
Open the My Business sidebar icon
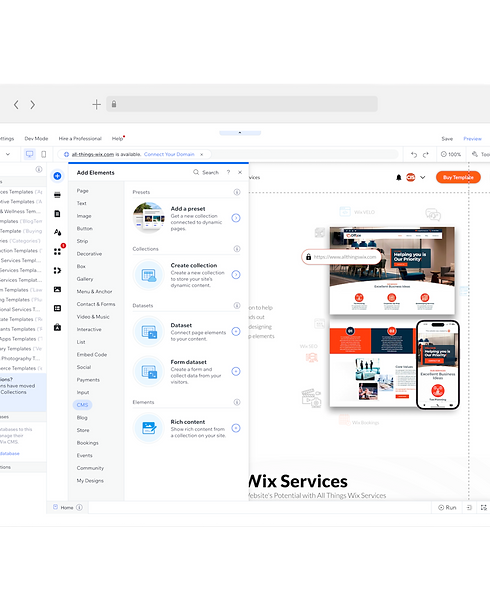pyautogui.click(x=57, y=270)
